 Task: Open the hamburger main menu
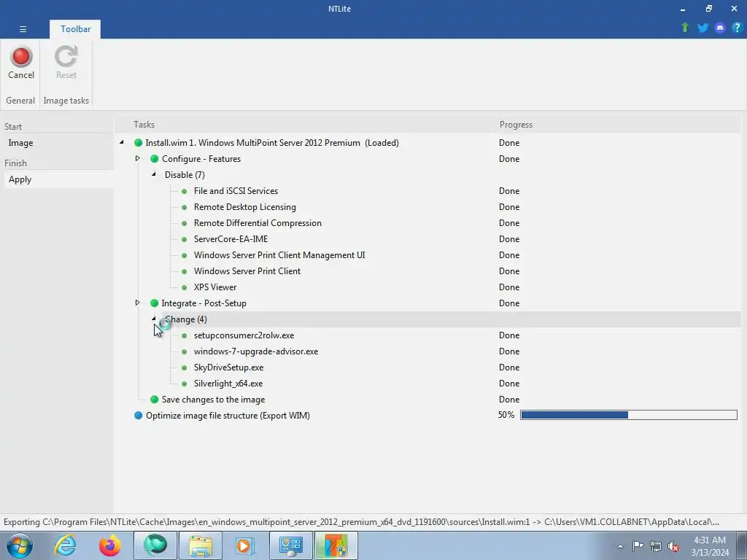click(x=23, y=29)
